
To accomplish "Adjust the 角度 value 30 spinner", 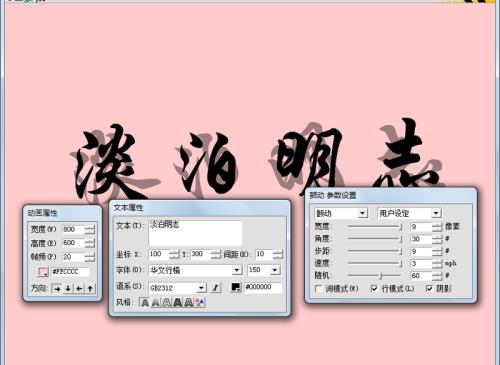I will click(x=437, y=239).
